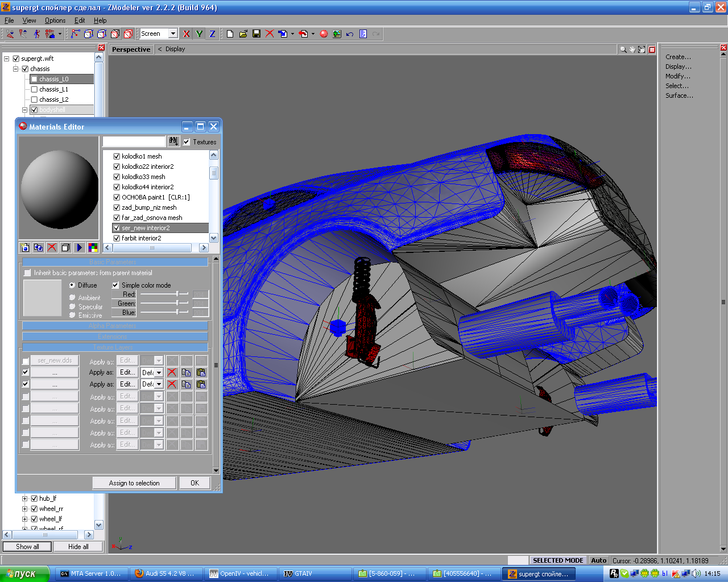This screenshot has height=582, width=728.
Task: Expand the hub_lf tree node
Action: click(x=25, y=498)
